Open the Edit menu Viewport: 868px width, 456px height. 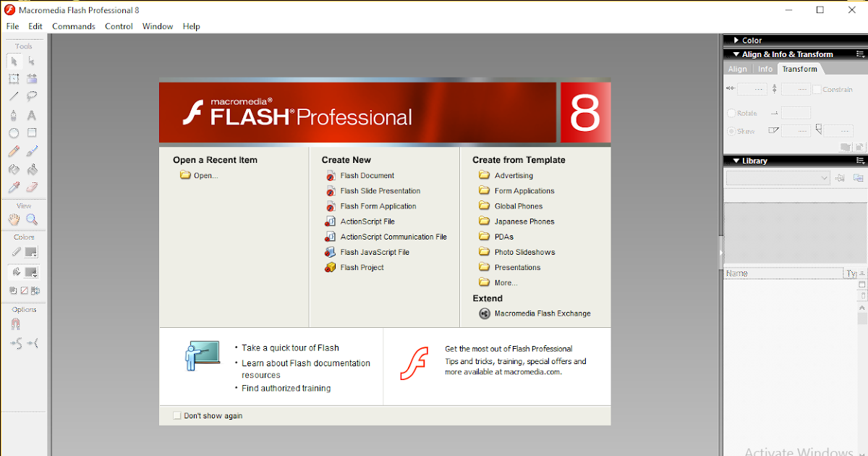35,26
